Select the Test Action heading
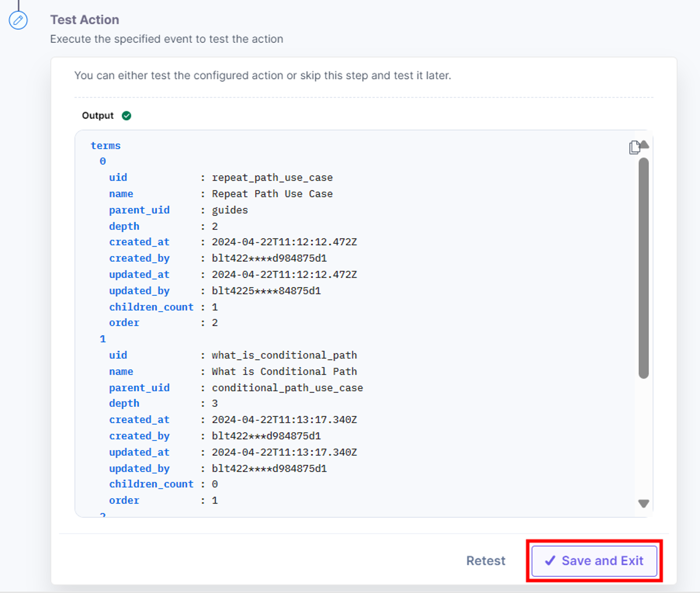 (85, 20)
